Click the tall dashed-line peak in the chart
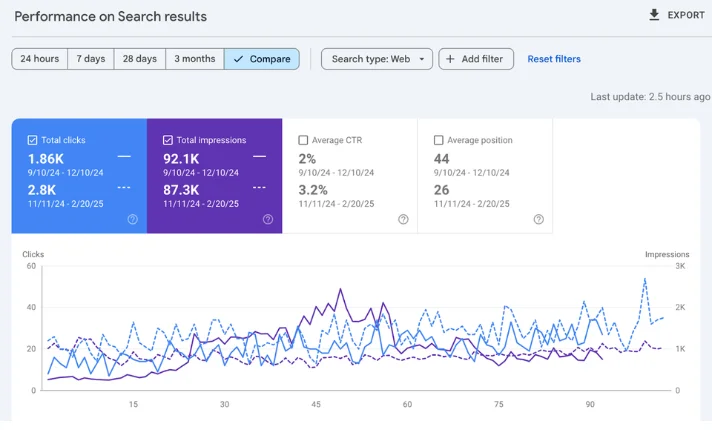Viewport: 712px width, 430px height. [x=645, y=279]
